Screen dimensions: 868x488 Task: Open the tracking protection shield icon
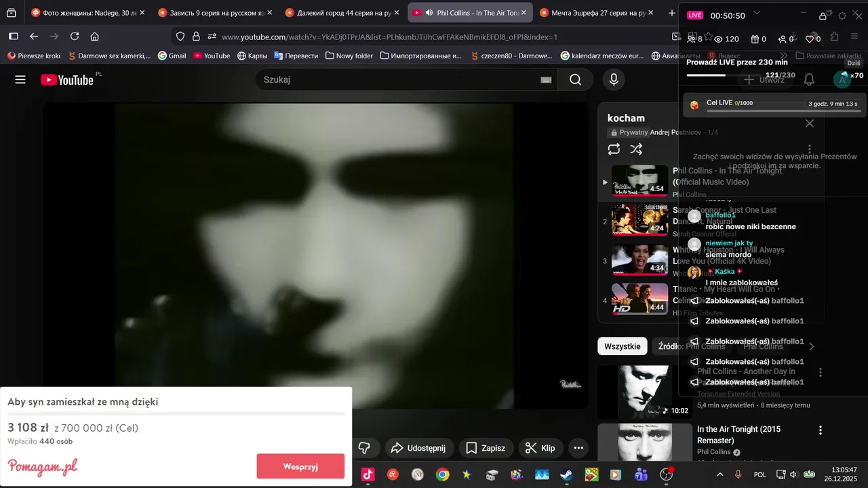pos(180,37)
